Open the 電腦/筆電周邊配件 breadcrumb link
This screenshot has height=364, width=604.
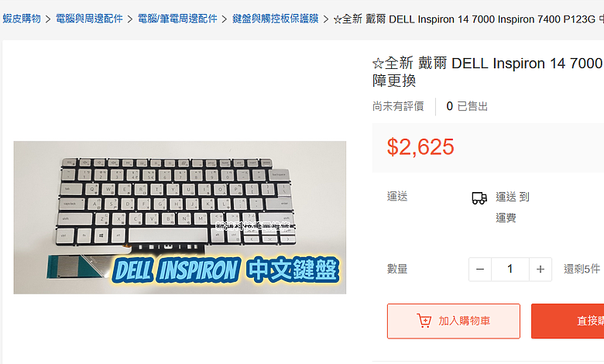click(x=177, y=19)
